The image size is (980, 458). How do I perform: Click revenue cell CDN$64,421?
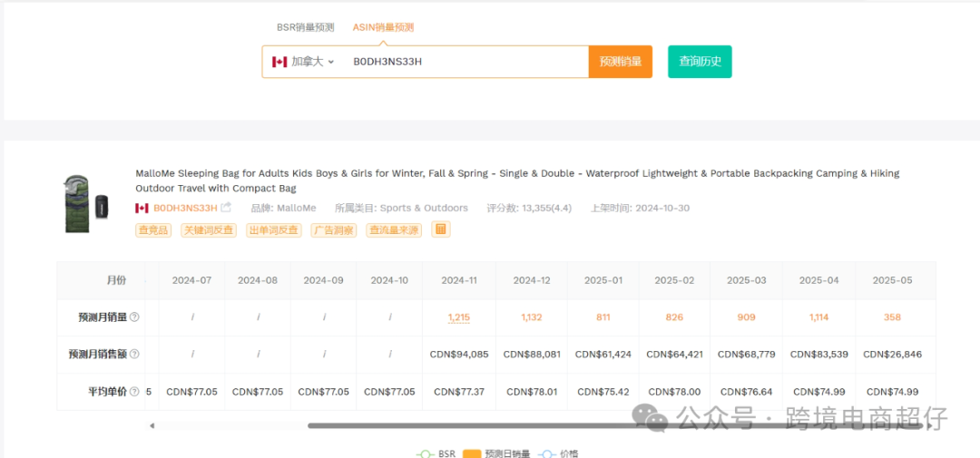click(x=674, y=355)
